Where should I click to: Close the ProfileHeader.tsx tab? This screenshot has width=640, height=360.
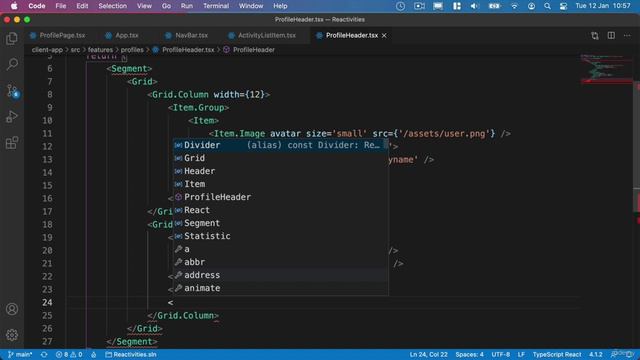coord(384,36)
